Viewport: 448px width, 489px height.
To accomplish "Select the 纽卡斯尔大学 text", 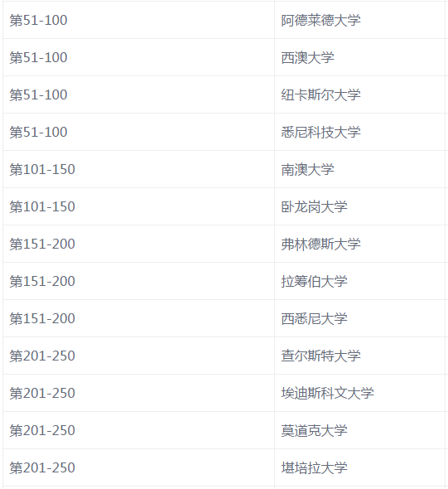I will point(321,94).
